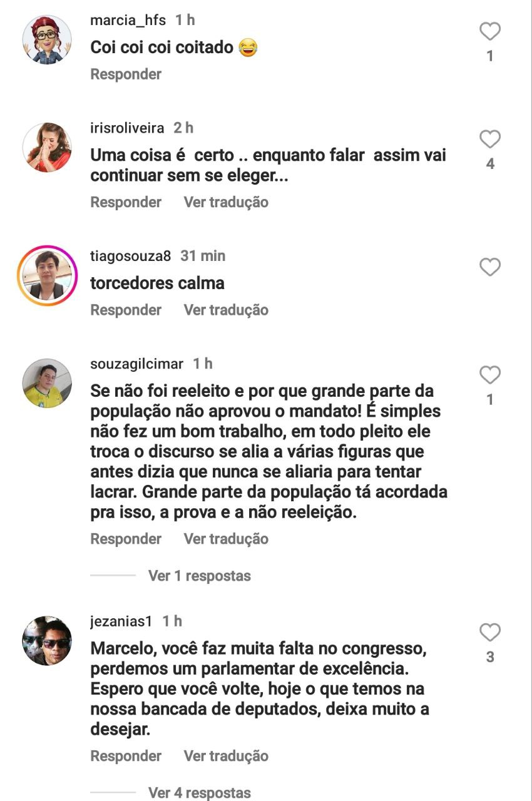Open irisroliveira's profile avatar
The image size is (532, 801).
[47, 148]
